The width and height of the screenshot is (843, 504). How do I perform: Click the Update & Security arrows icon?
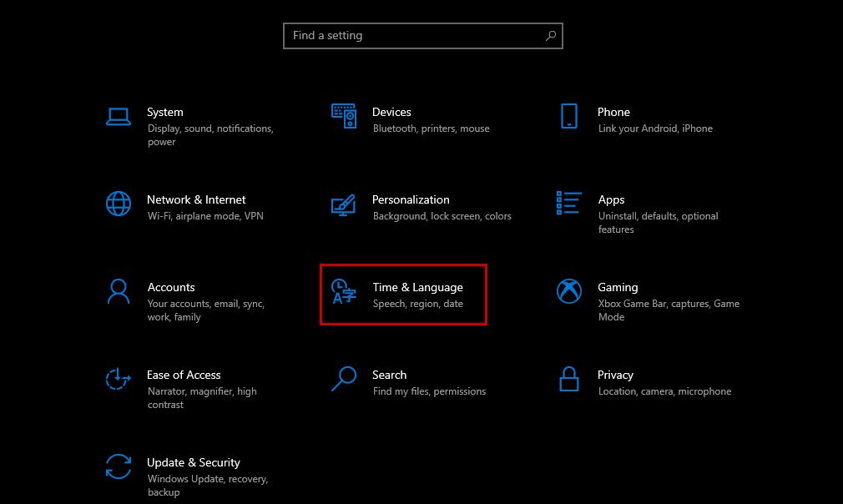point(119,466)
